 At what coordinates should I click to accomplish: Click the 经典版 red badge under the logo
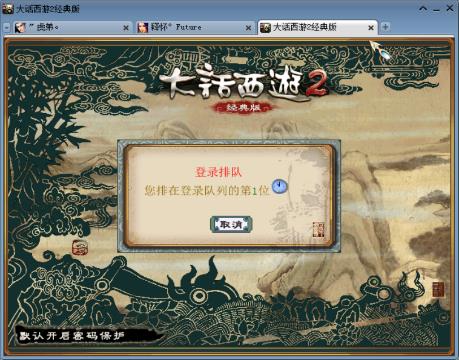(243, 108)
